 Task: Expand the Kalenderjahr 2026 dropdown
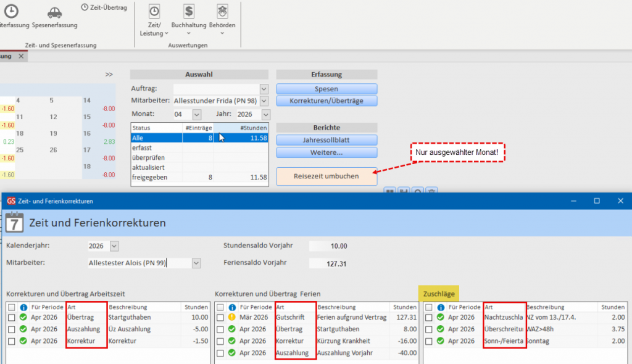[x=114, y=246]
